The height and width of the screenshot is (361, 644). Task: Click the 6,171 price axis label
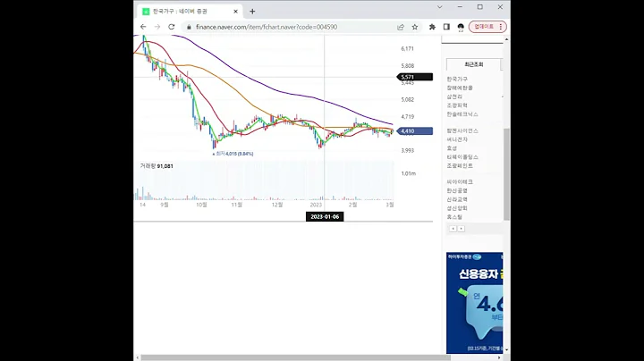pyautogui.click(x=408, y=49)
